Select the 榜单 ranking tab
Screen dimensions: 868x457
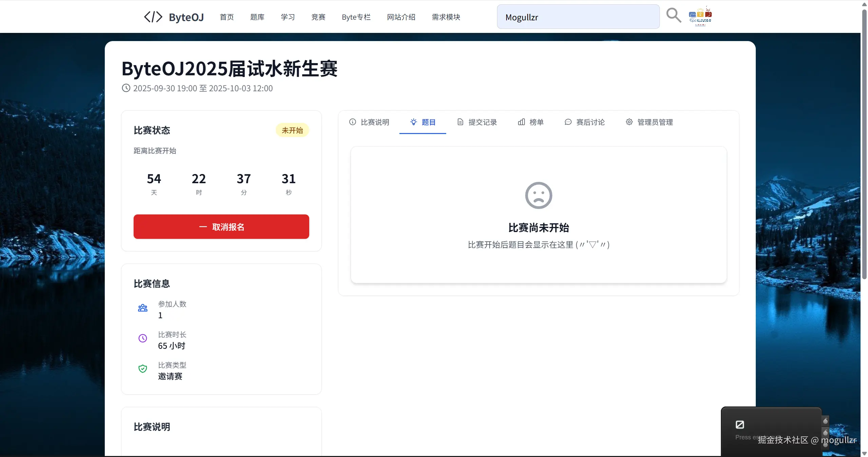[531, 122]
